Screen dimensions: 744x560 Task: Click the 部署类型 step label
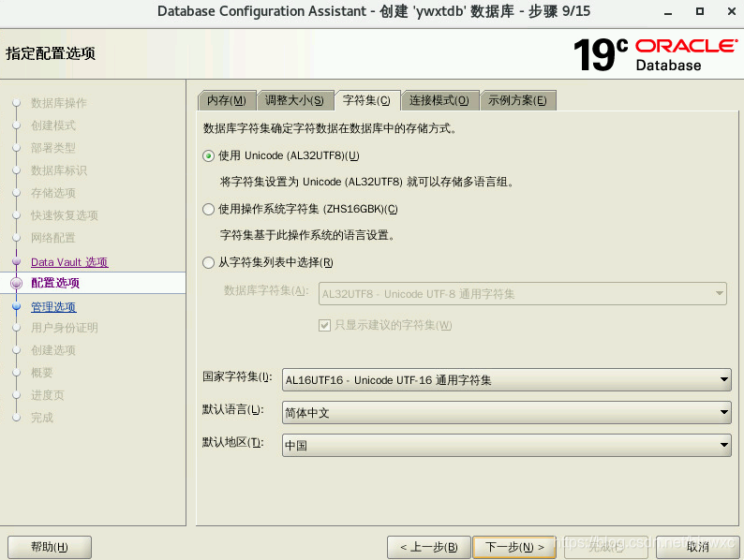point(53,148)
